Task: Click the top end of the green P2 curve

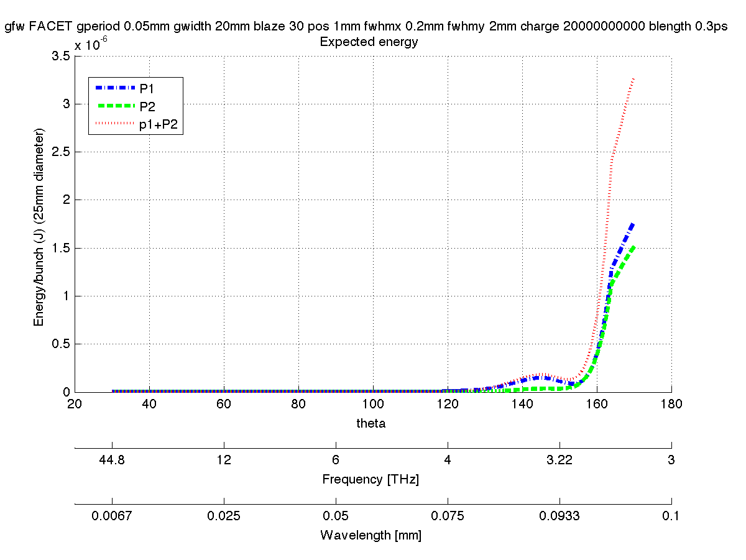Action: 633,247
